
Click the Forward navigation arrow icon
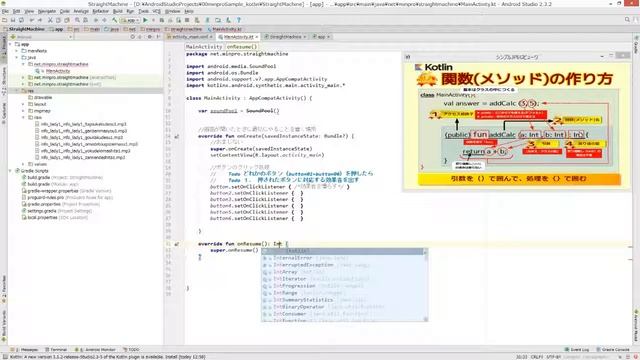[104, 20]
